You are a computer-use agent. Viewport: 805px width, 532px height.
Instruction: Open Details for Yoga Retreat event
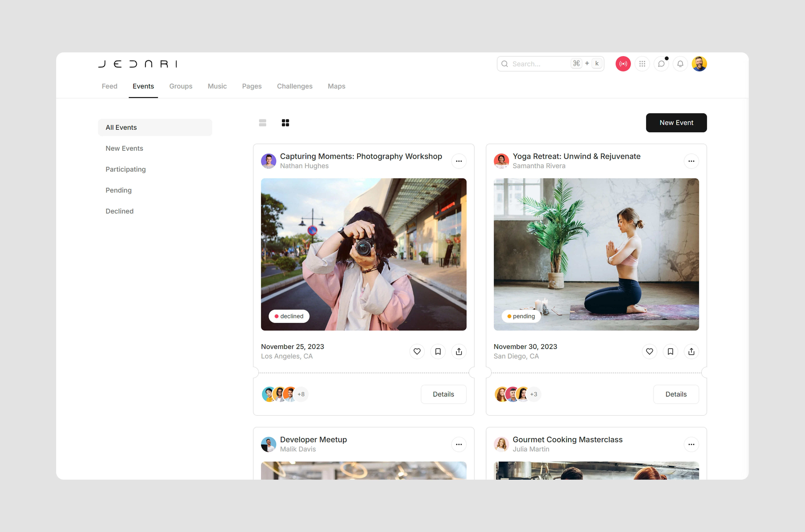pyautogui.click(x=675, y=394)
